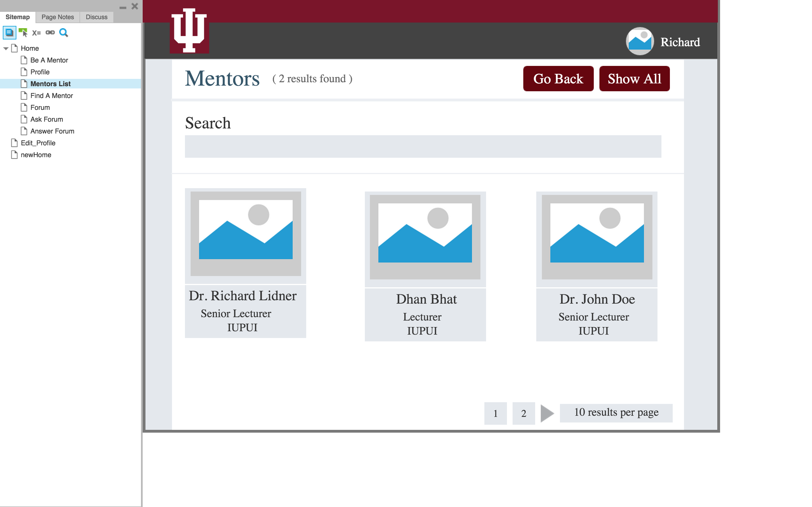Screen dimensions: 812x507
Task: Click the Search input field
Action: coord(423,146)
